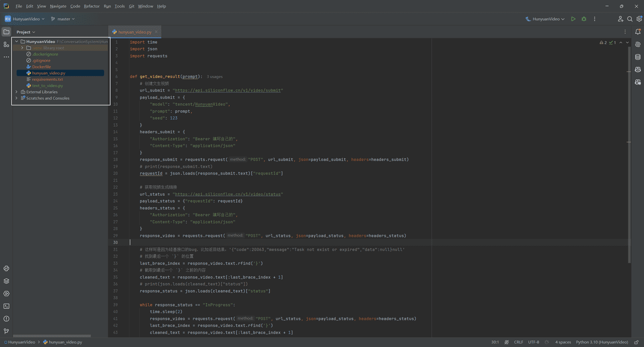The image size is (644, 347).
Task: Expand the External Libraries node
Action: click(x=17, y=92)
